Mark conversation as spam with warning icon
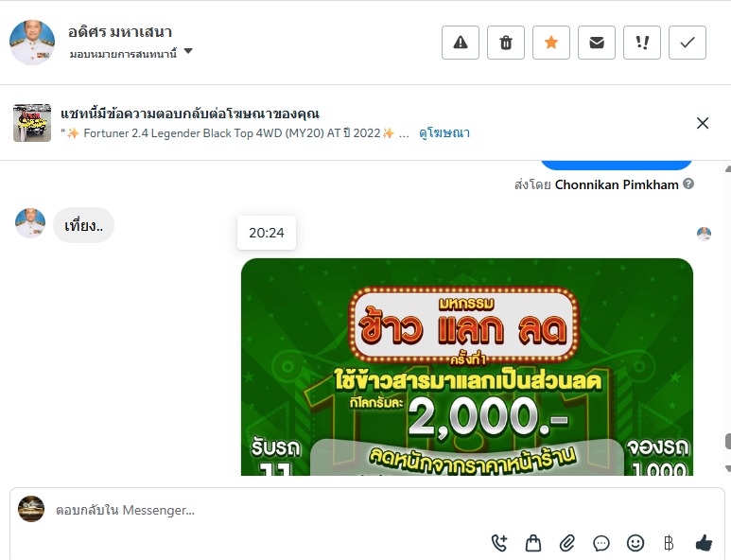The image size is (731, 560). coord(461,43)
